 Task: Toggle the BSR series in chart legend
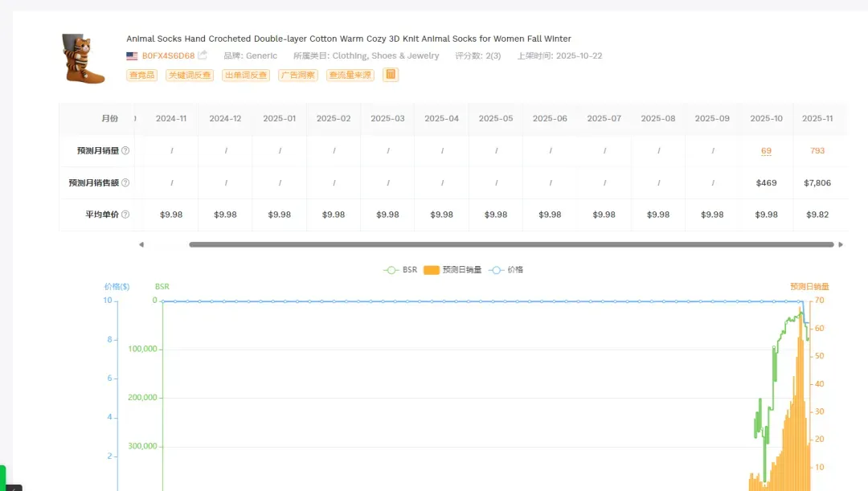(x=400, y=269)
